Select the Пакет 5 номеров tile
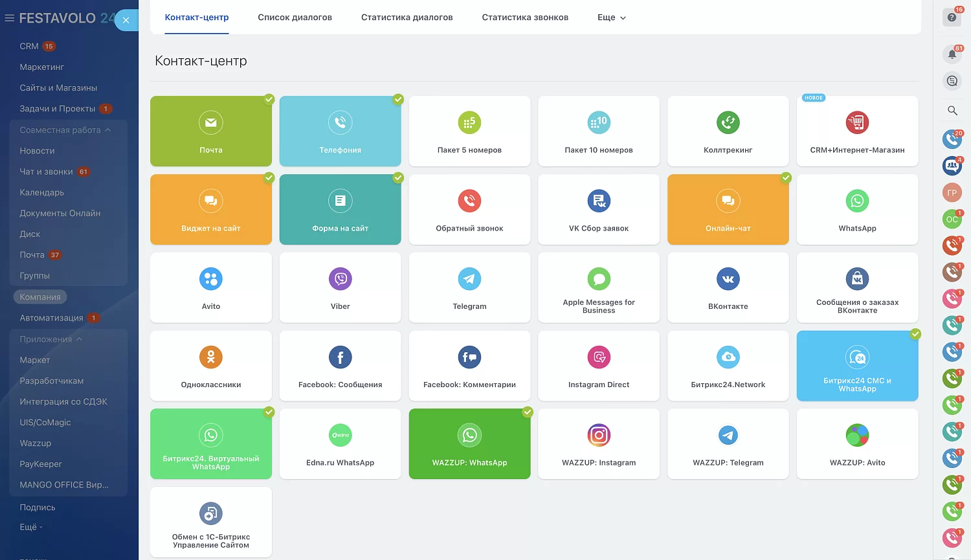The image size is (971, 560). pos(470,131)
